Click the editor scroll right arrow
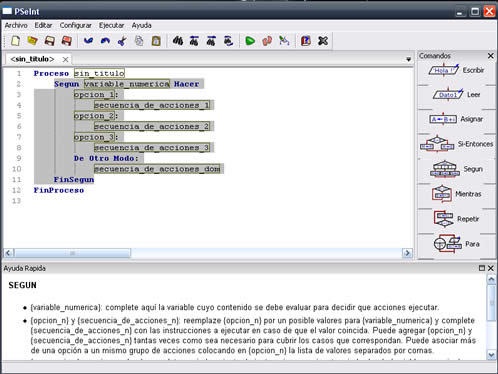Viewport: 498px width, 374px height. [x=407, y=253]
